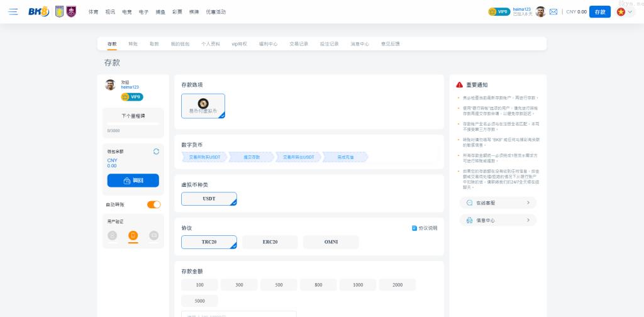Open the envelope messages icon
Viewport: 644px width, 317px height.
point(553,11)
